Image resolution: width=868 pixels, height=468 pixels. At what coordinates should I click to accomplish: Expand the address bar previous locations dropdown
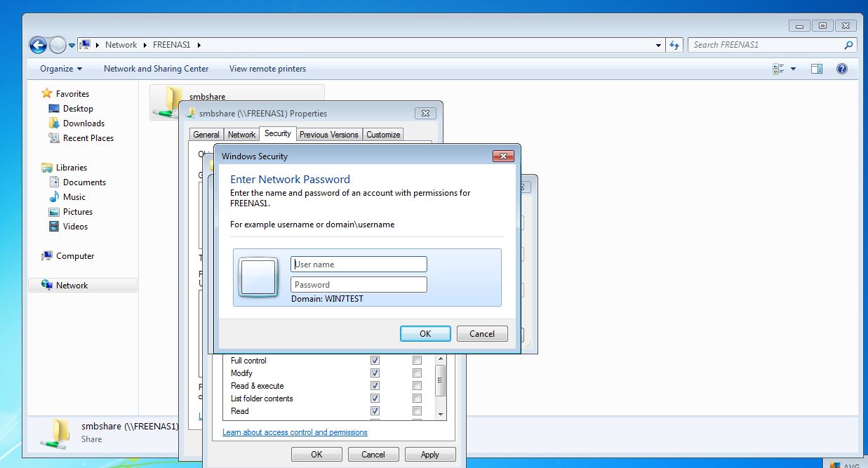pos(658,45)
